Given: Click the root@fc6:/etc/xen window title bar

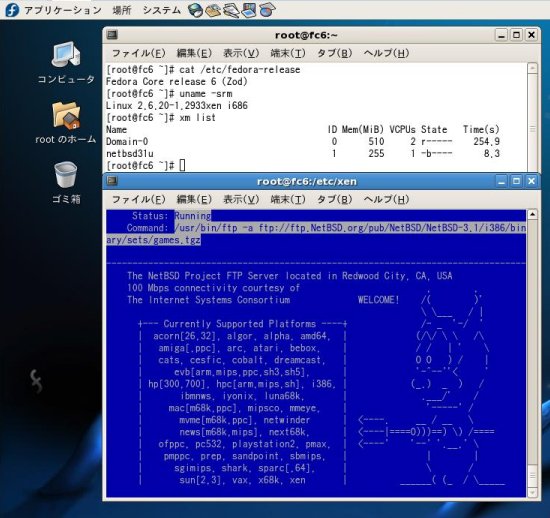Looking at the screenshot, I should click(x=306, y=181).
